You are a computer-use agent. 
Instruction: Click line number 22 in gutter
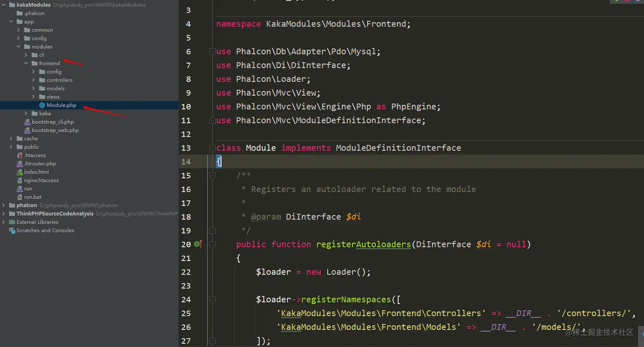point(186,272)
